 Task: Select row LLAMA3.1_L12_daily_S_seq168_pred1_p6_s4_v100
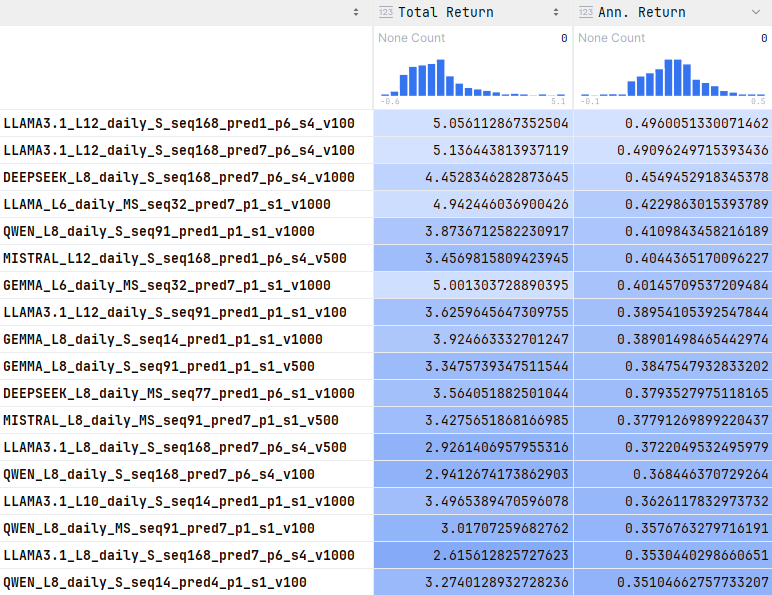coord(179,124)
